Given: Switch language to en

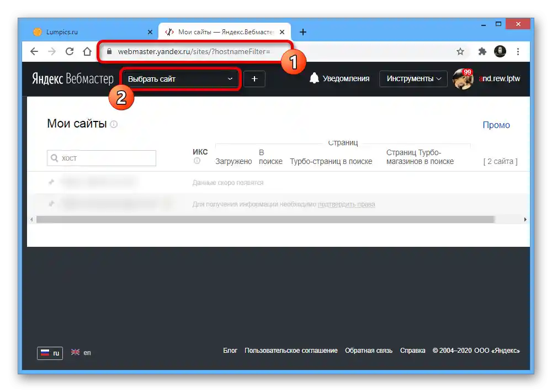Looking at the screenshot, I should coord(81,353).
